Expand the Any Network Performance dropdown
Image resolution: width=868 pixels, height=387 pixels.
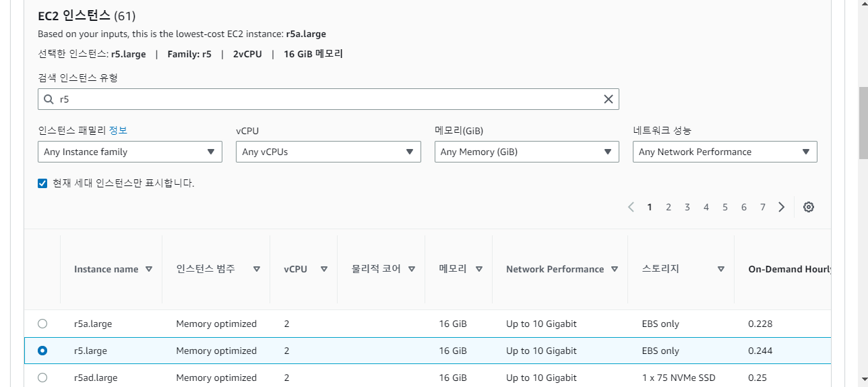724,152
